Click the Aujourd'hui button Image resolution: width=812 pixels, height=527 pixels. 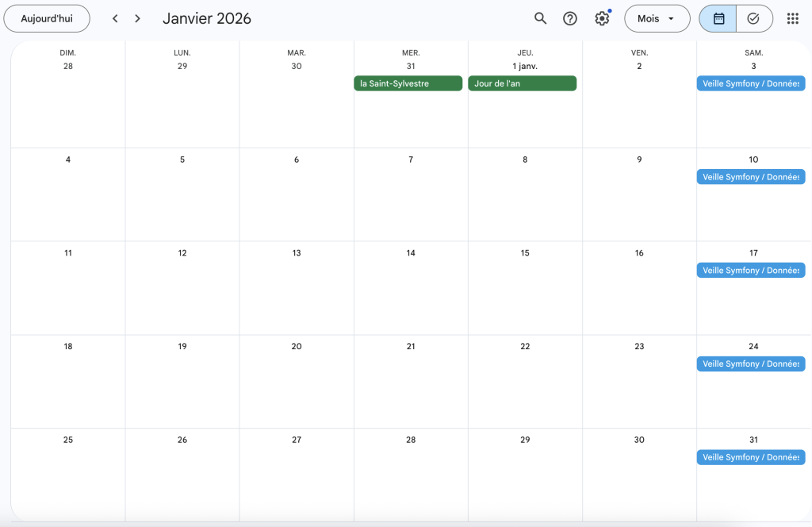coord(47,18)
